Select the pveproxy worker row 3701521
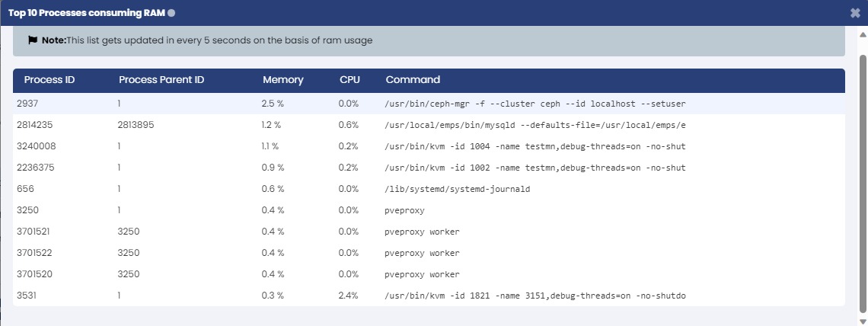Viewport: 868px width, 326px height. (429, 232)
